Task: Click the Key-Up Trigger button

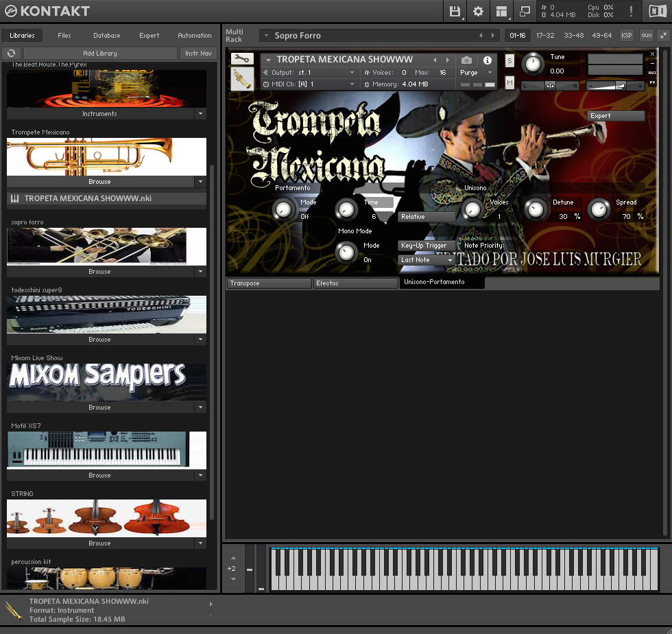Action: coord(426,246)
